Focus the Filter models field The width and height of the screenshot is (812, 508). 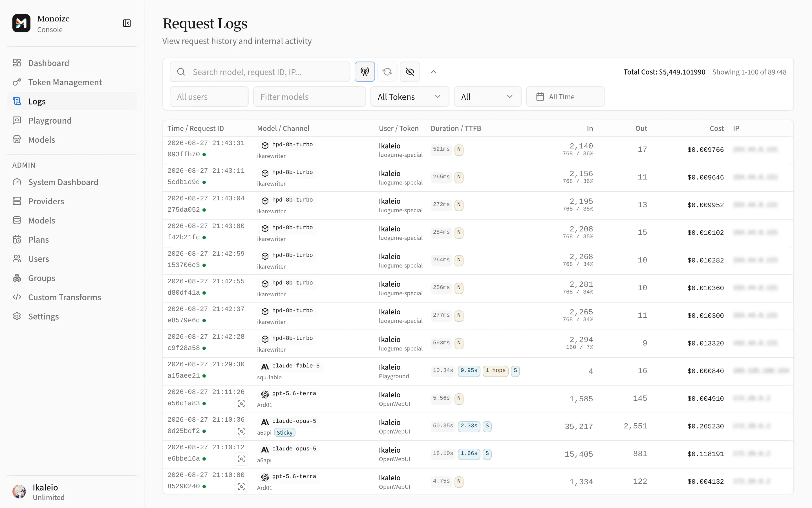(x=309, y=97)
